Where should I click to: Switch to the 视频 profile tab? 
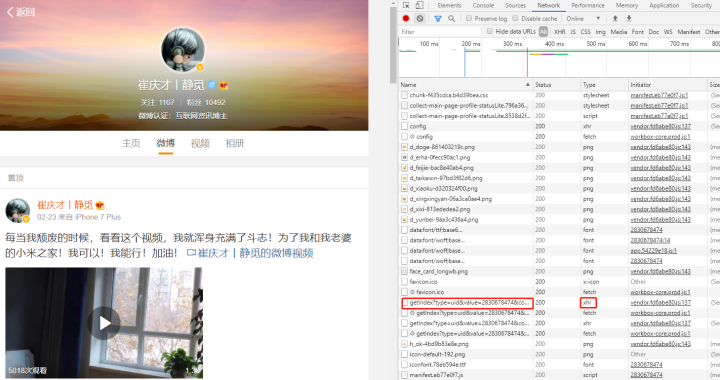[200, 143]
